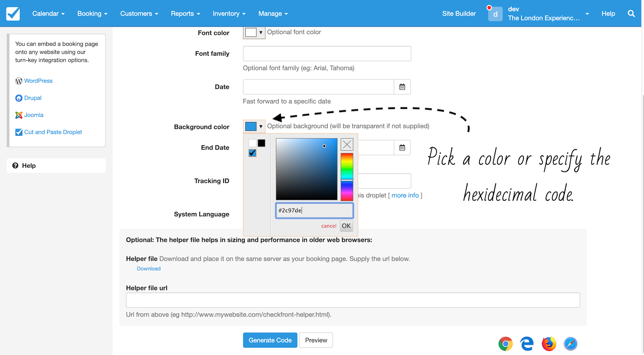
Task: Open the Background color swatch dropdown
Action: point(254,126)
